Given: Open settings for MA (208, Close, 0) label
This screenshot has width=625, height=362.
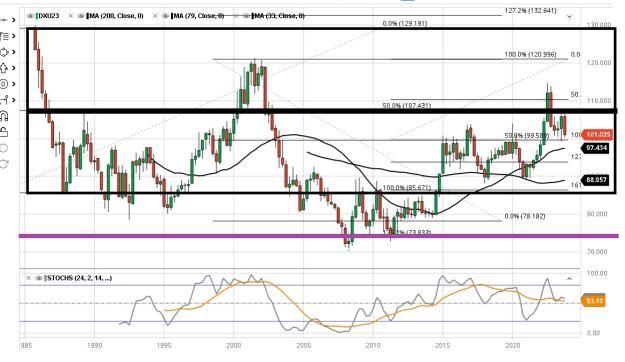Looking at the screenshot, I should (x=116, y=16).
